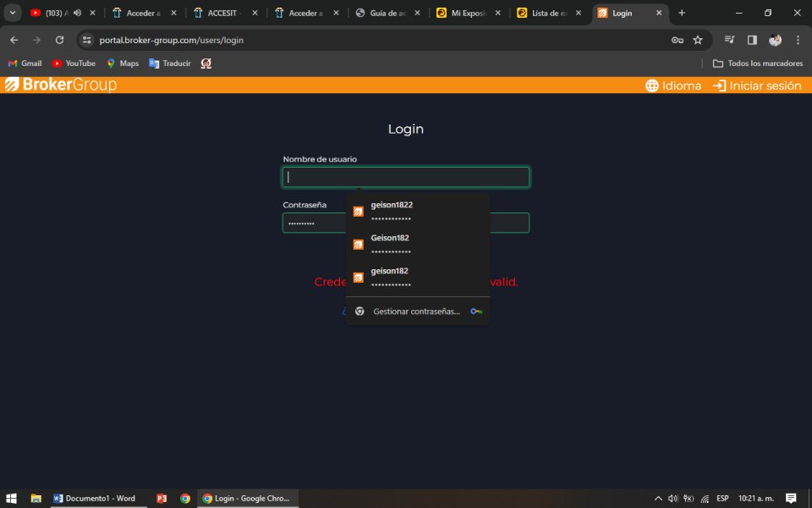Click the Contraseña password field
Viewport: 812px width, 508px height.
click(x=313, y=223)
